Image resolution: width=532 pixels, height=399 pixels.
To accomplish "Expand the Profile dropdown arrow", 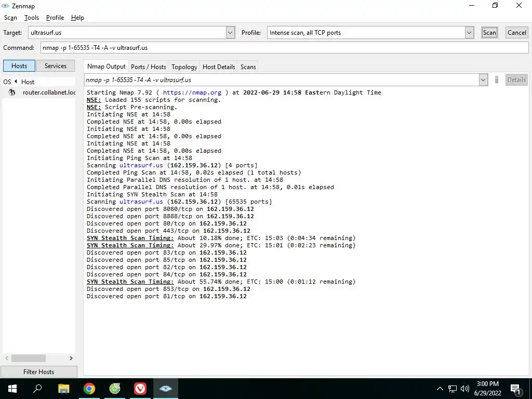I will pos(469,33).
